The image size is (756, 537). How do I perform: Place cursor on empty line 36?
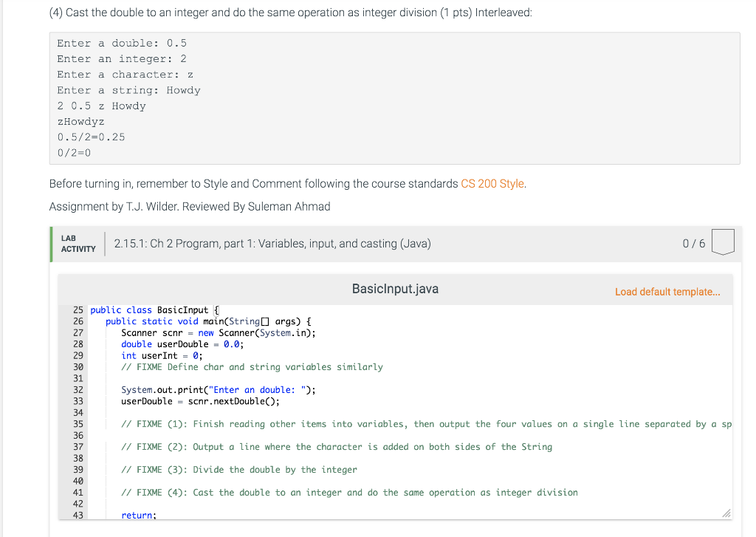(410, 436)
